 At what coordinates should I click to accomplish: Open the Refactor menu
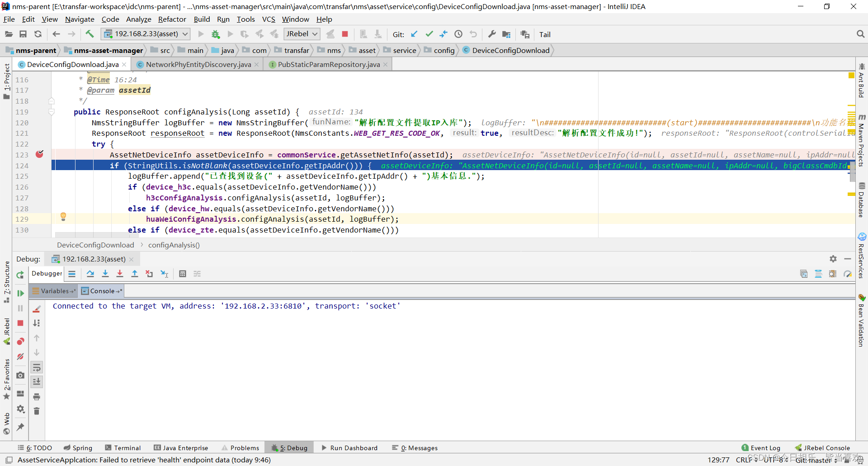tap(172, 19)
